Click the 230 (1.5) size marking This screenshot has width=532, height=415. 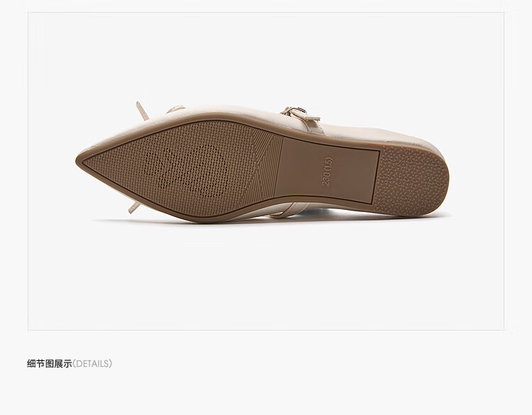pos(327,171)
